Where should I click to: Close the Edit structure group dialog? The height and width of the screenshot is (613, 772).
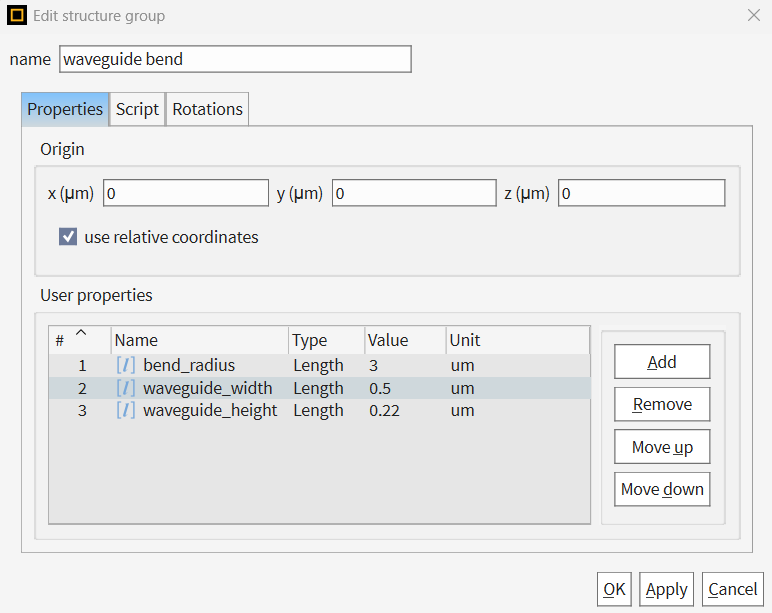point(754,15)
